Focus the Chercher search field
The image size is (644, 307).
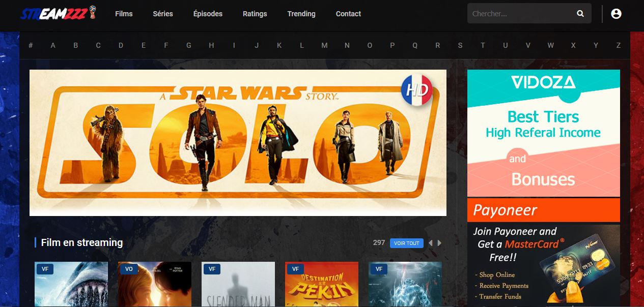[520, 14]
